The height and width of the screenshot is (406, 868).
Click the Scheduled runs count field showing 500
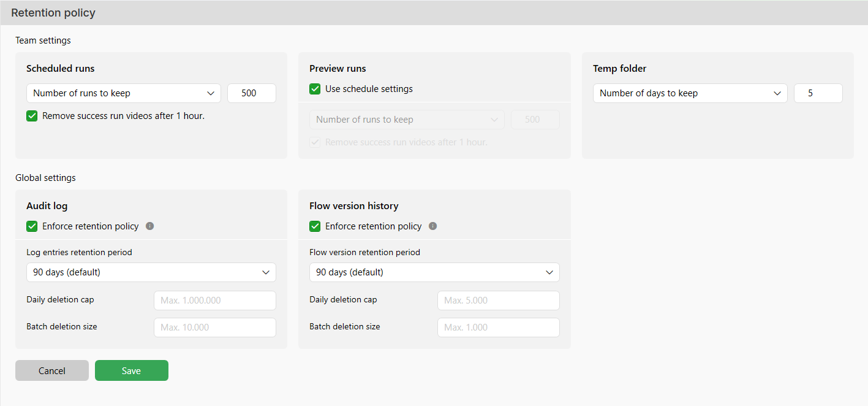tap(251, 93)
